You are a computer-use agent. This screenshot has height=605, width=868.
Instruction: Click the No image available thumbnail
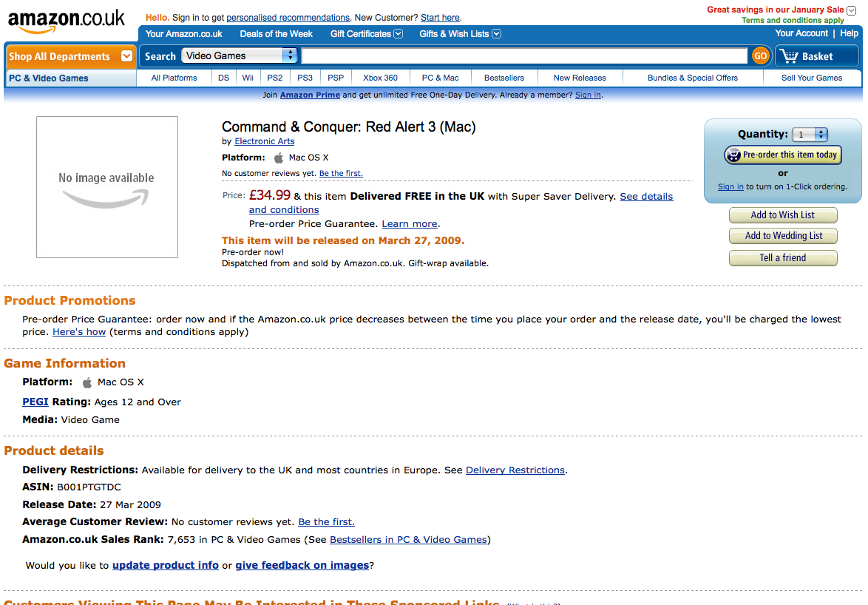point(107,186)
